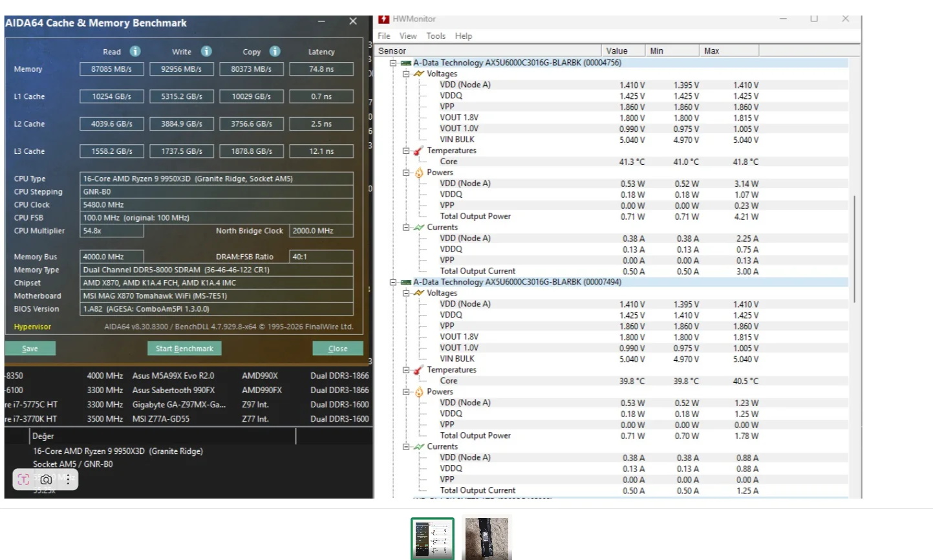This screenshot has width=933, height=560.
Task: Click the Start Benchmark button
Action: pyautogui.click(x=184, y=349)
